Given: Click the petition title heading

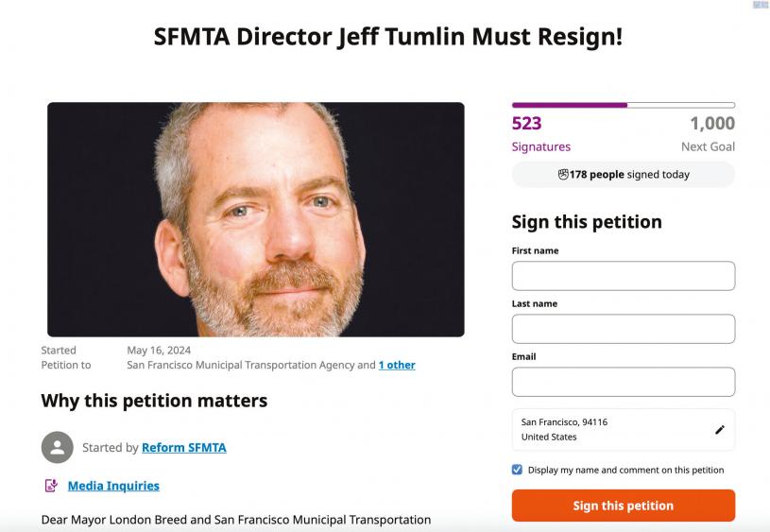Looking at the screenshot, I should pos(388,38).
